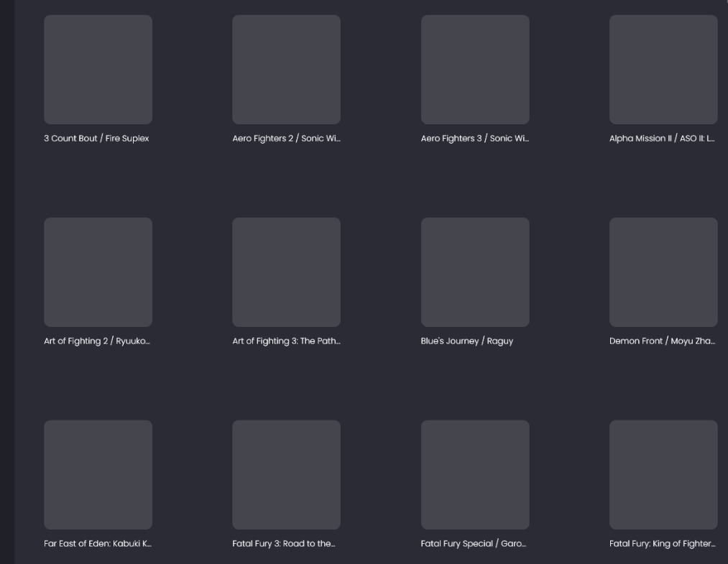Click the "Alpha Mission II / ASO II" title
Viewport: 728px width, 564px height.
[x=662, y=139]
